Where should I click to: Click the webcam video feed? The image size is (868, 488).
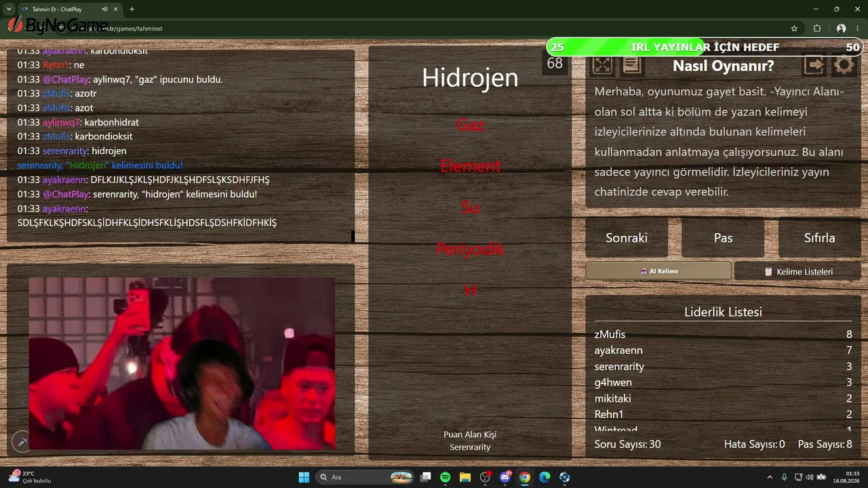pos(182,363)
